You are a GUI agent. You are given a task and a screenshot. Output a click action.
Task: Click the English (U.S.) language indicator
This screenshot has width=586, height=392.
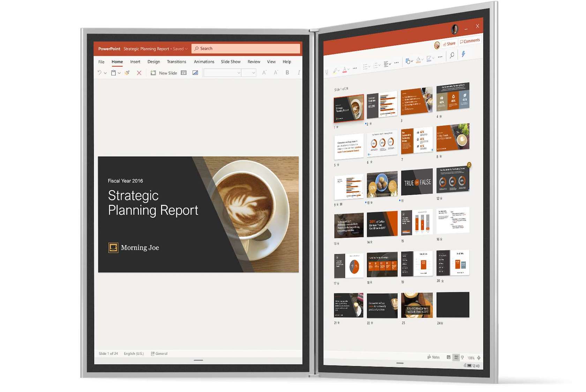[x=134, y=353]
